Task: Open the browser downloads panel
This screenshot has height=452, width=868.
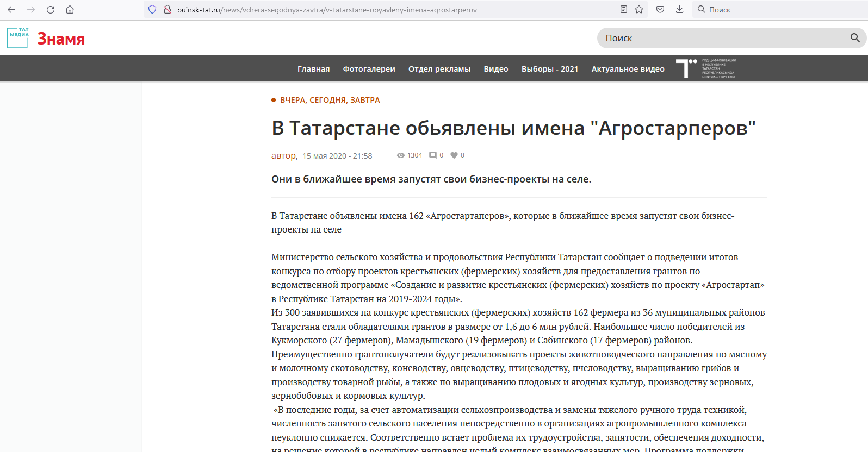Action: (680, 9)
